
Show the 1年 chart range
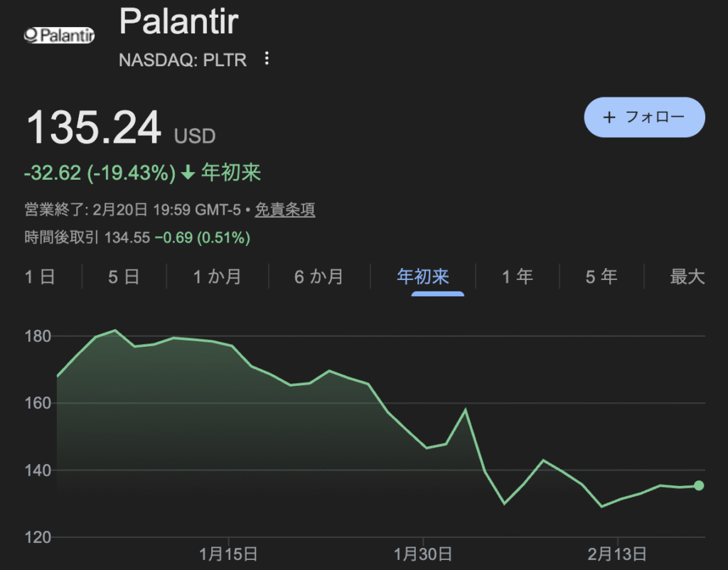[517, 276]
